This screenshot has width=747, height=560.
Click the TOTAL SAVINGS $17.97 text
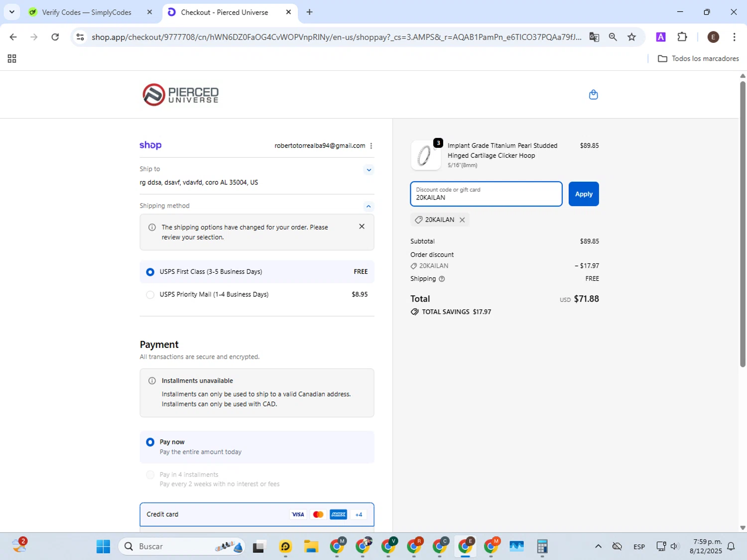[x=456, y=312]
